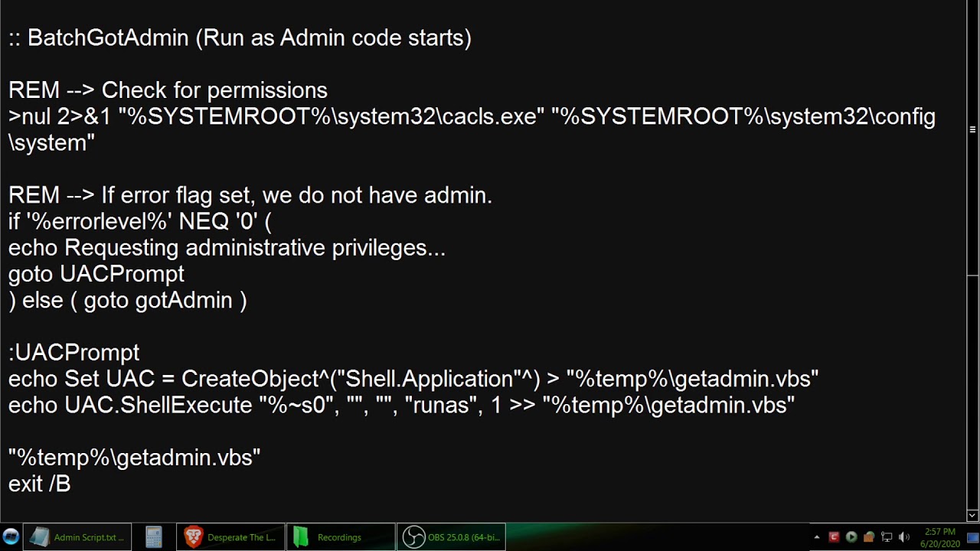Click the green play tray icon
980x551 pixels.
click(x=851, y=537)
